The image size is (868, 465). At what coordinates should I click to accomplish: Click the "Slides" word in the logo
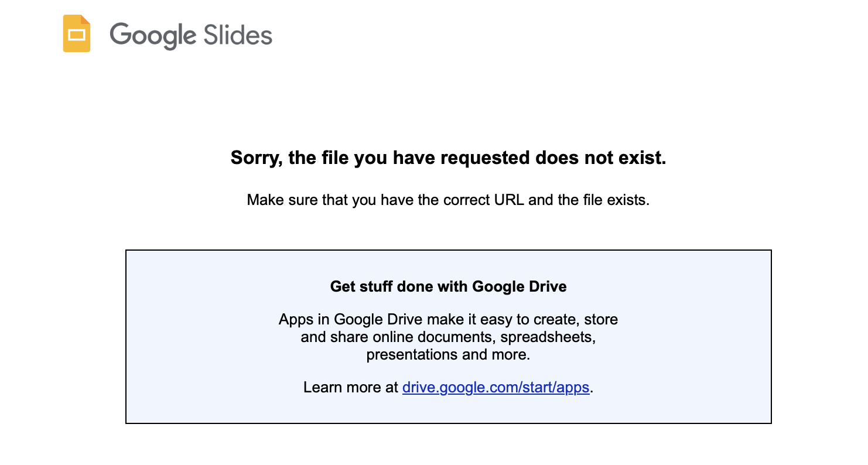(x=238, y=35)
